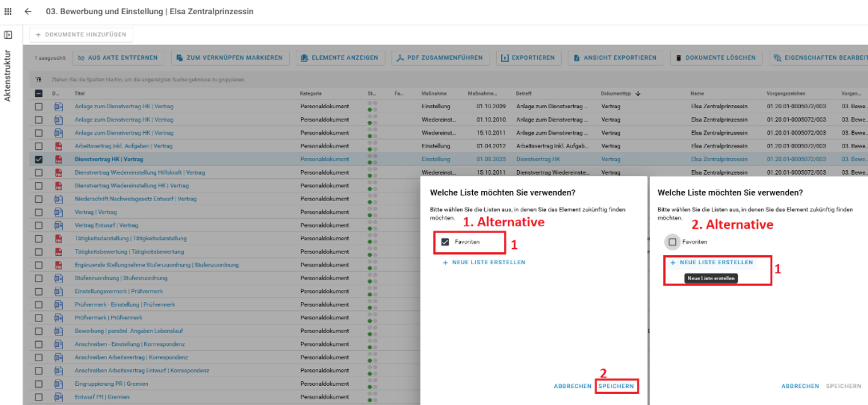Click Word icon of Entwurf PR row
The image size is (868, 405).
58,397
